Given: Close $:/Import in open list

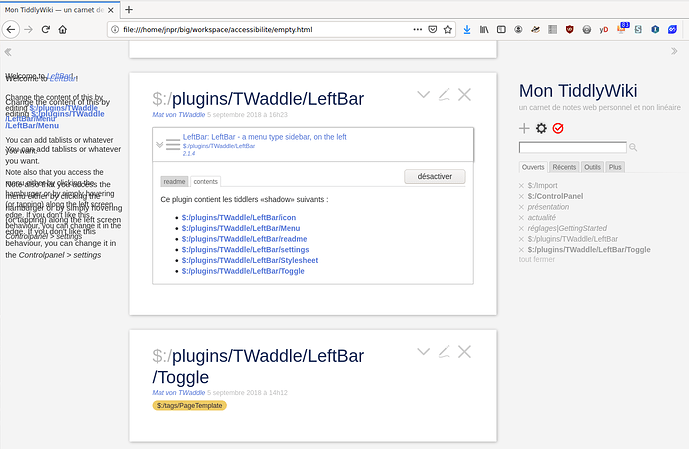Looking at the screenshot, I should pos(521,186).
